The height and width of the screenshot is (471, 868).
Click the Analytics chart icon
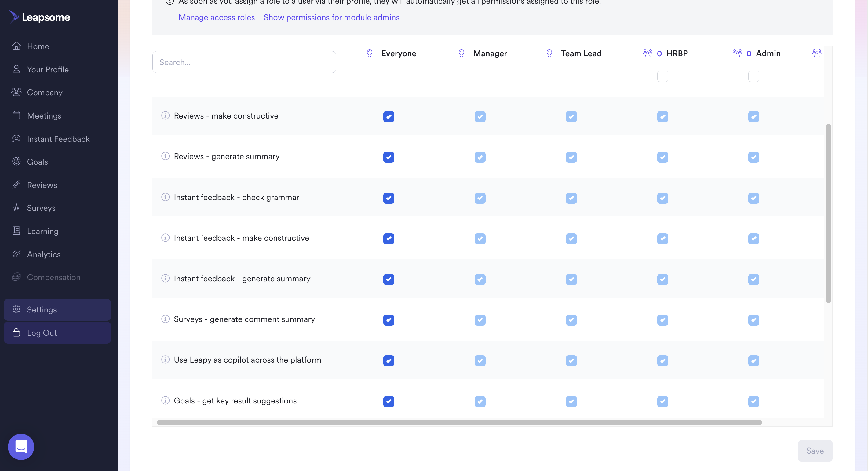click(x=16, y=254)
